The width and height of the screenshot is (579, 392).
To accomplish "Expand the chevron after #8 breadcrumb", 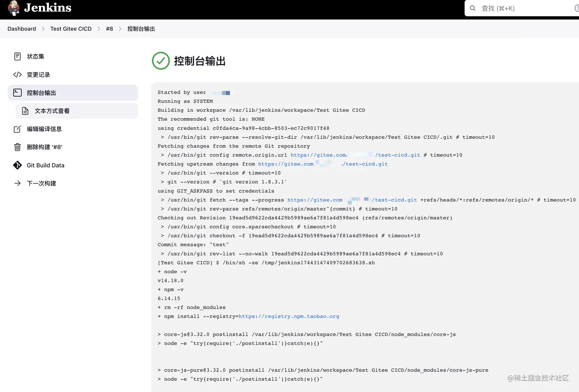I will (120, 29).
